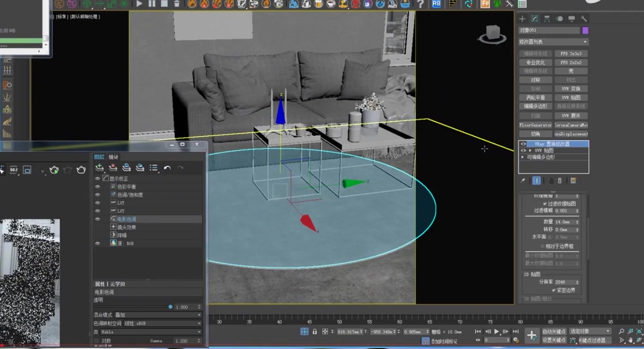Toggle 紧密边界 checkbox
Image resolution: width=644 pixels, height=349 pixels.
click(x=554, y=290)
